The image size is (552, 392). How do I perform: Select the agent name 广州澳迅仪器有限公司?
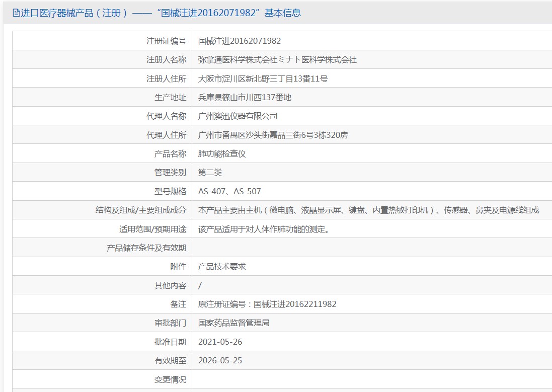click(238, 116)
